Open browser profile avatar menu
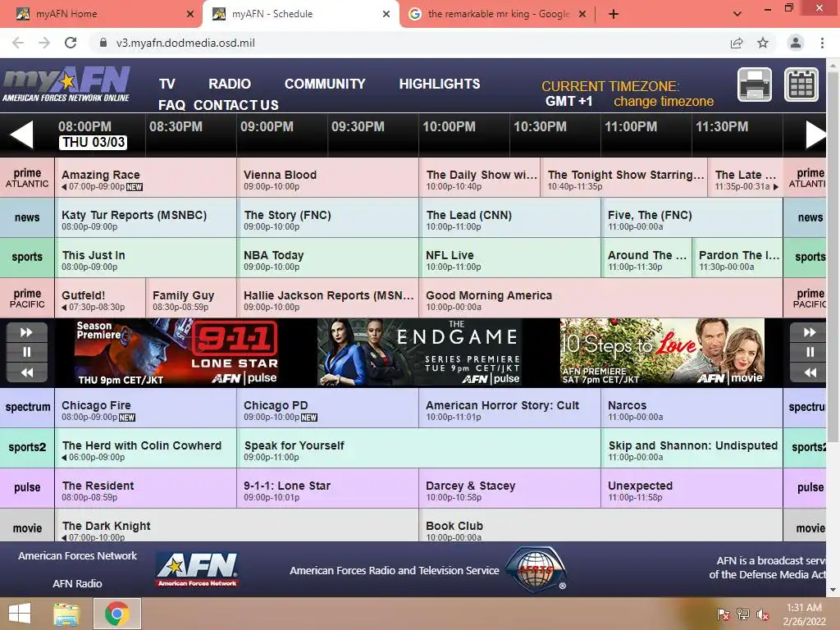840x630 pixels. [x=796, y=43]
